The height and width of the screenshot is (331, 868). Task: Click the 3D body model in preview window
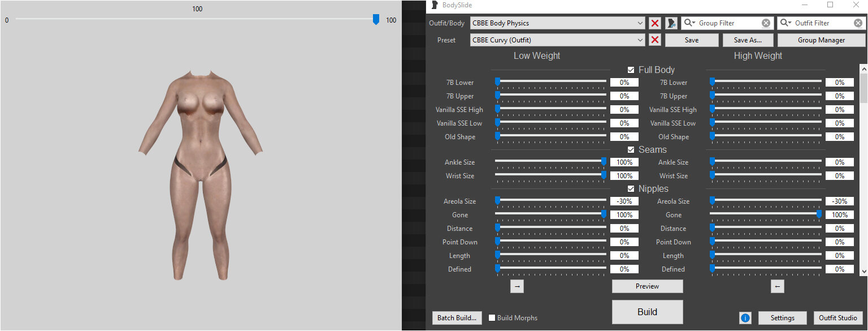(200, 175)
